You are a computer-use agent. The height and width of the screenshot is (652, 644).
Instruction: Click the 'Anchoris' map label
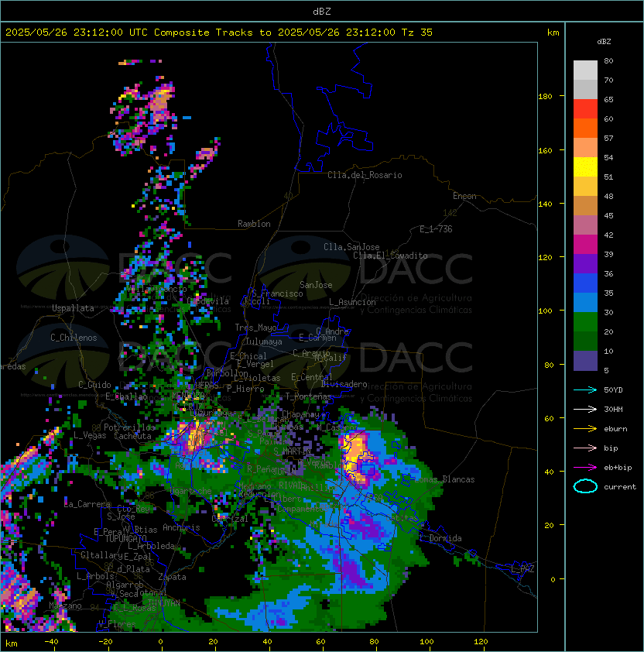tap(181, 527)
